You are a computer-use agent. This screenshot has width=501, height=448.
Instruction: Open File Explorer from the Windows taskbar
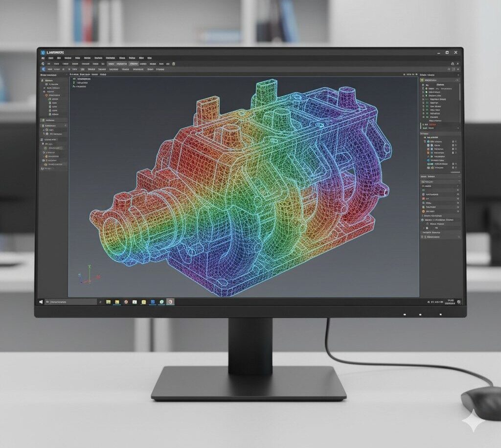pyautogui.click(x=108, y=302)
